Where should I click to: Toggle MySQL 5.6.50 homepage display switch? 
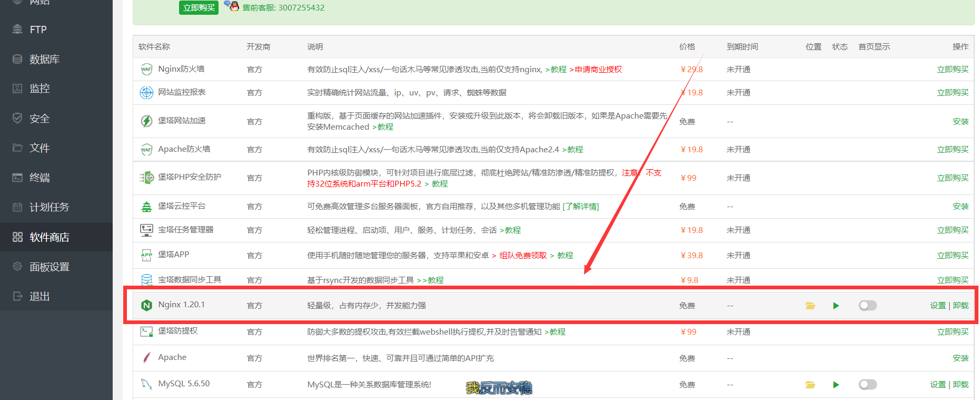pos(867,384)
